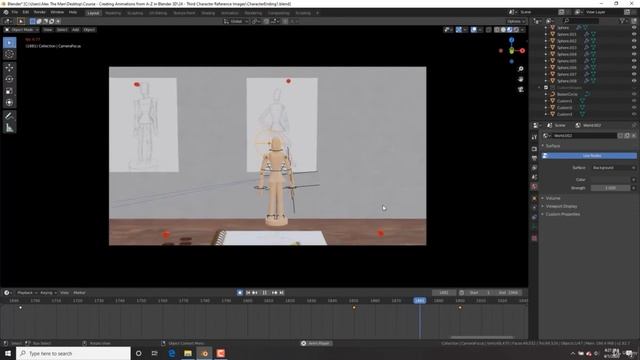The height and width of the screenshot is (360, 640).
Task: Select the Rotate tool
Action: click(x=9, y=79)
